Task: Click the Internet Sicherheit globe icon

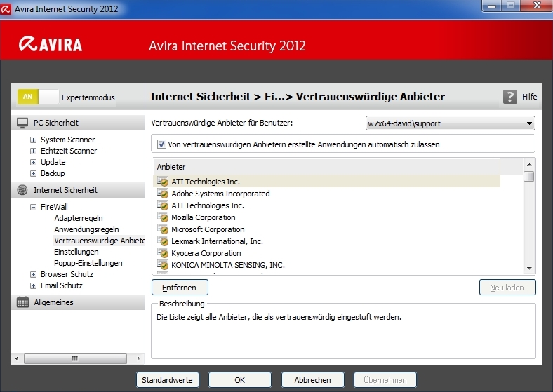Action: coord(22,190)
